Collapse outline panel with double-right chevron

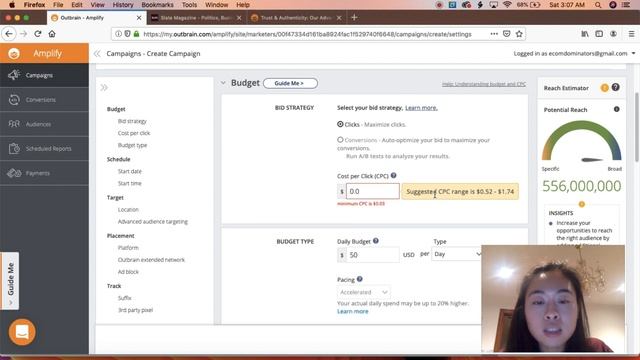pyautogui.click(x=104, y=87)
